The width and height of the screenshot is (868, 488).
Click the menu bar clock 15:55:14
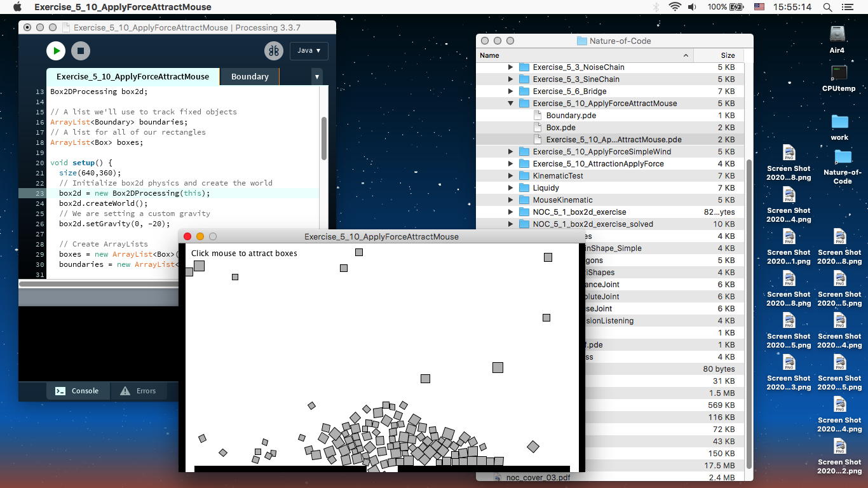[793, 7]
